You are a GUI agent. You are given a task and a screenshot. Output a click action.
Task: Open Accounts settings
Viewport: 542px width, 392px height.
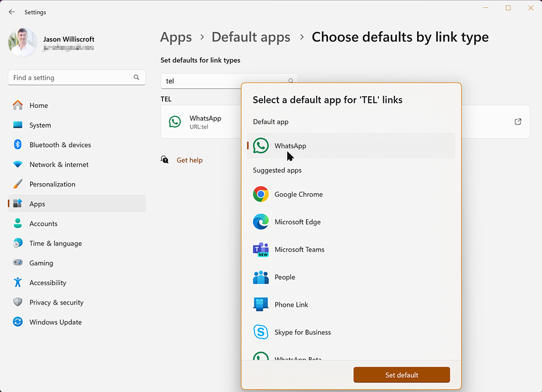click(77, 223)
